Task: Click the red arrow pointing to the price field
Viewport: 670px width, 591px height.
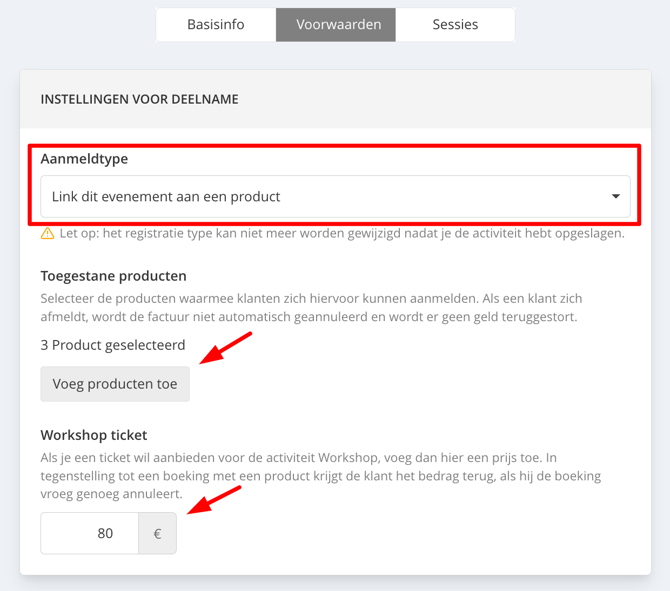Action: (x=215, y=501)
